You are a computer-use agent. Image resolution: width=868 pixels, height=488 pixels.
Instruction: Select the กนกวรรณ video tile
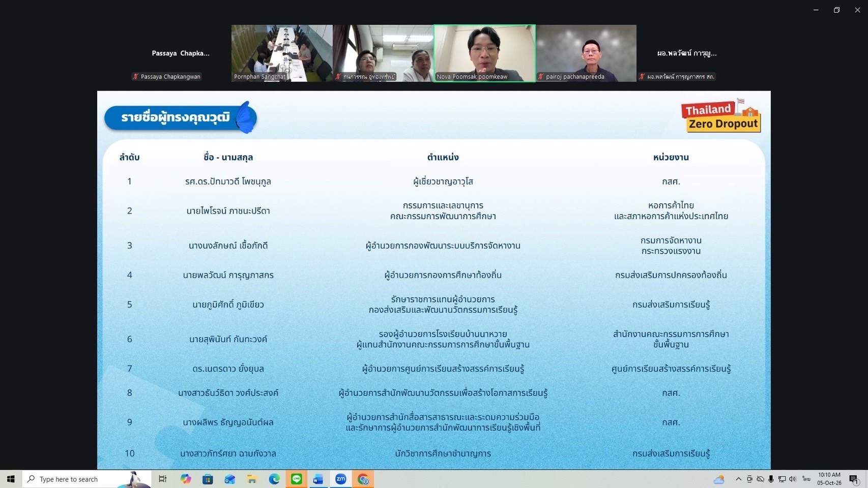pyautogui.click(x=383, y=53)
